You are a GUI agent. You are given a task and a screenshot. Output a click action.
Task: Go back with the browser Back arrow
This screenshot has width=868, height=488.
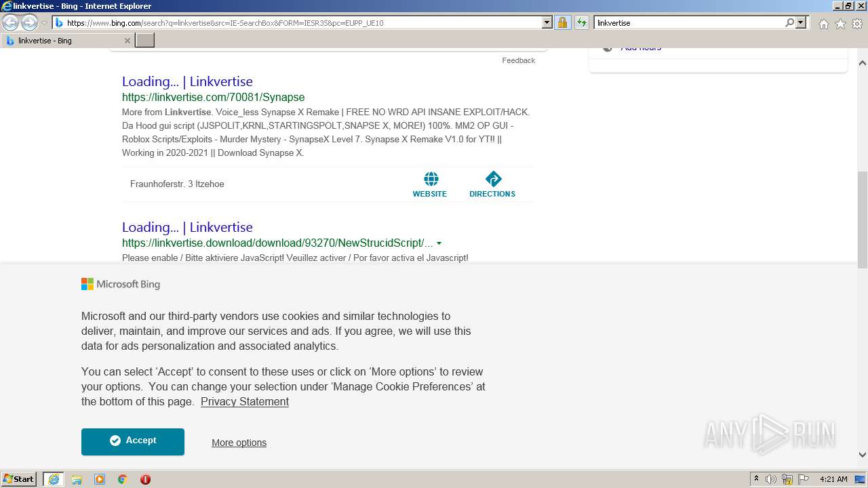pos(11,22)
